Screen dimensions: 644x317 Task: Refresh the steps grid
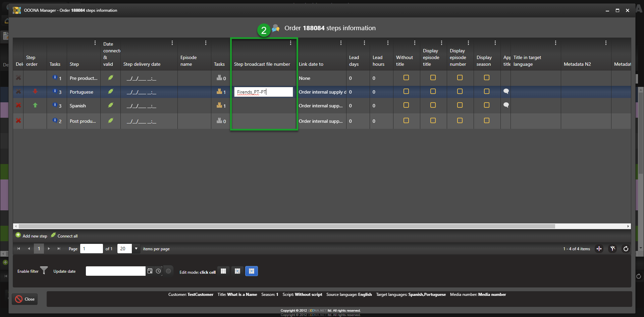pos(626,249)
